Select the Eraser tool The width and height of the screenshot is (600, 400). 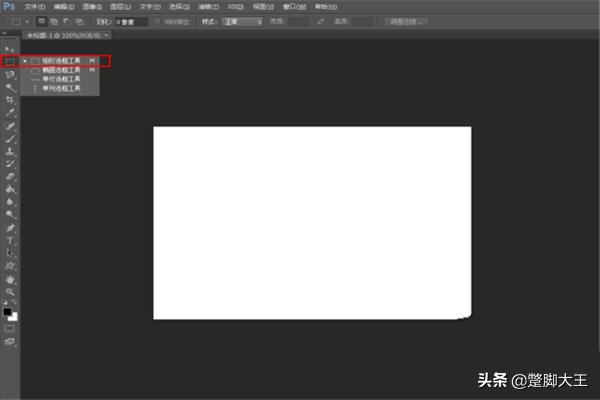coord(10,176)
